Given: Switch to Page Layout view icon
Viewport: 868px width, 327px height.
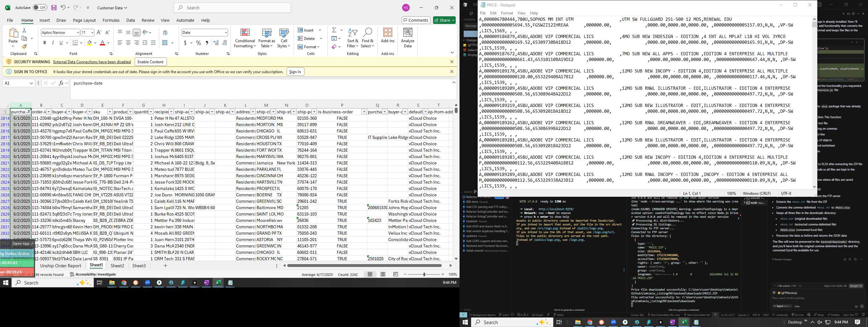Looking at the screenshot, I should point(383,274).
